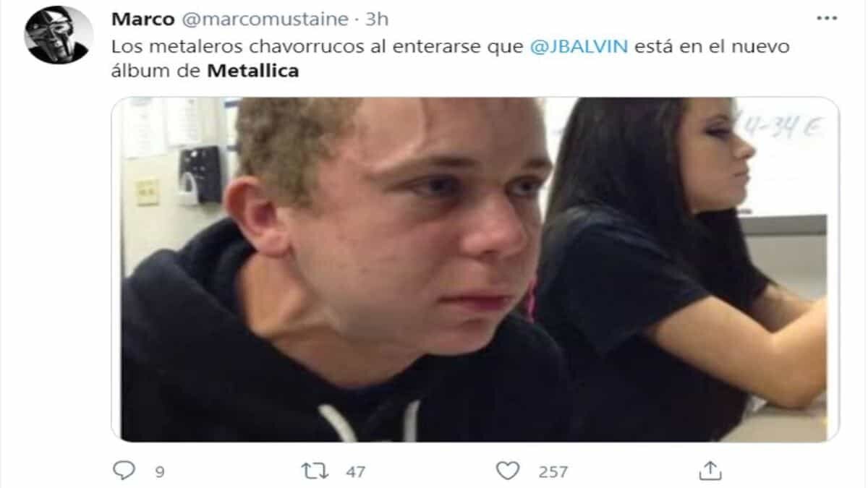Click the wall light switch in the photo
Image resolution: width=868 pixels, height=488 pixels.
(148, 192)
